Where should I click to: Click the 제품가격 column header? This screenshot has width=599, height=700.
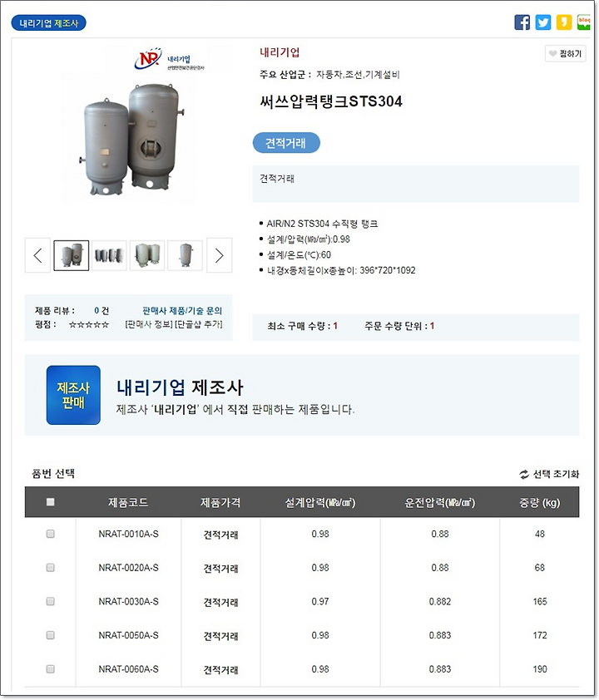(220, 503)
